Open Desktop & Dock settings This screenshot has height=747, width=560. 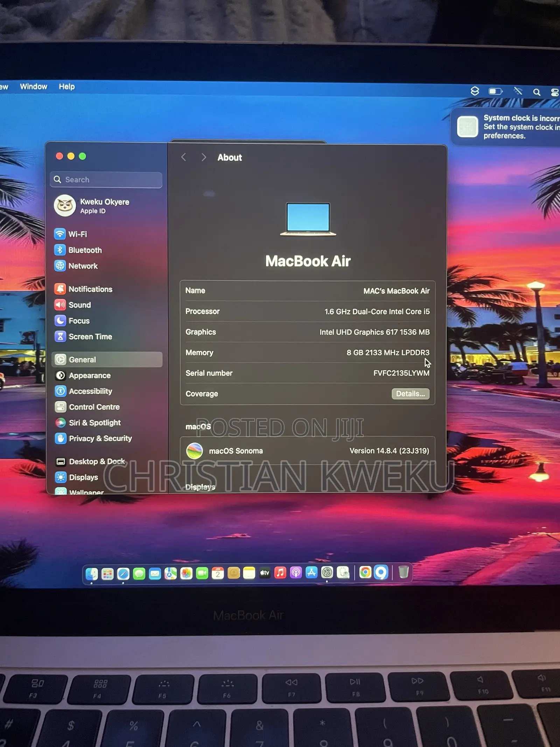(90, 461)
